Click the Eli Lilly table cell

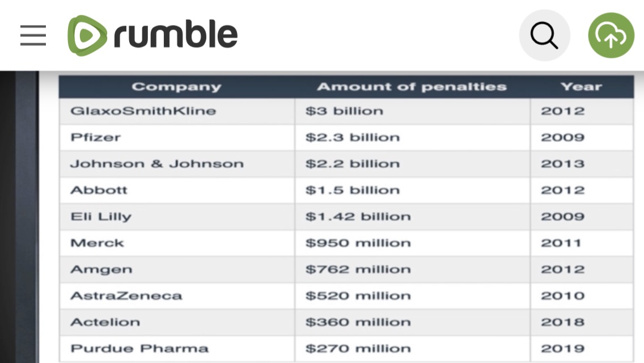click(x=100, y=217)
